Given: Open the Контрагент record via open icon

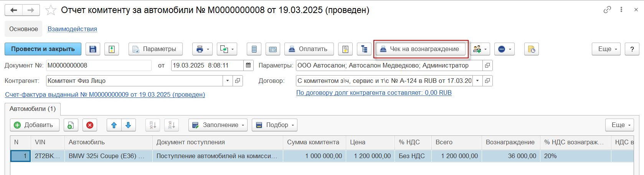Looking at the screenshot, I should click(238, 81).
